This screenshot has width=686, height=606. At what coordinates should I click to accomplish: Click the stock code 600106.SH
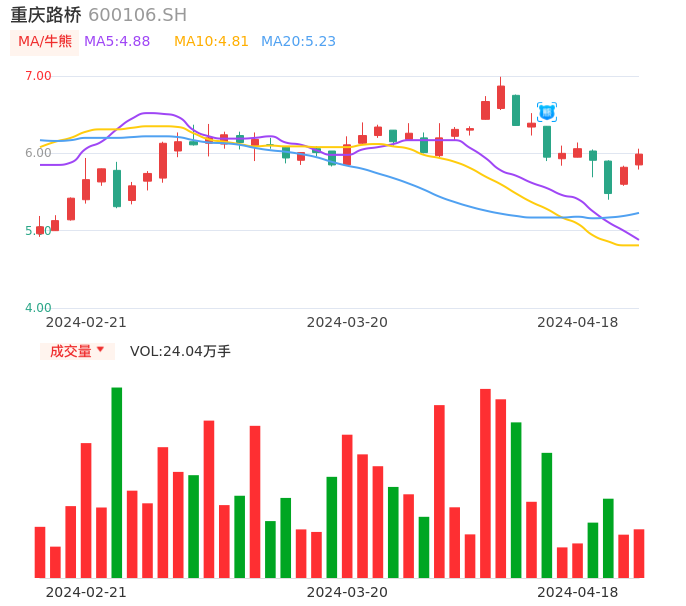click(x=137, y=15)
